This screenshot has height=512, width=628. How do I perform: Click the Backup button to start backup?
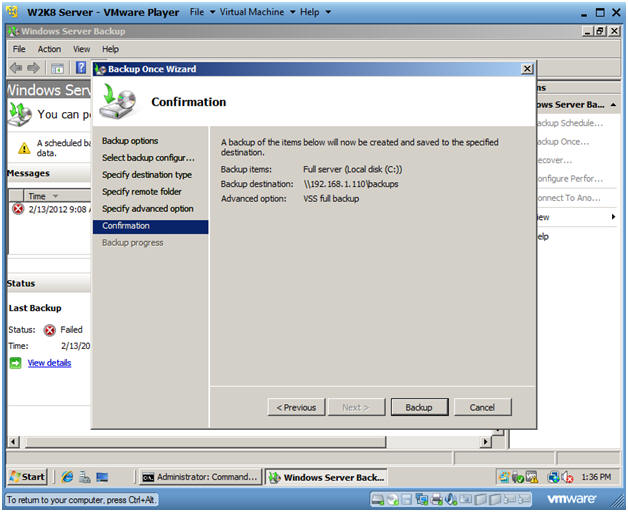tap(419, 407)
